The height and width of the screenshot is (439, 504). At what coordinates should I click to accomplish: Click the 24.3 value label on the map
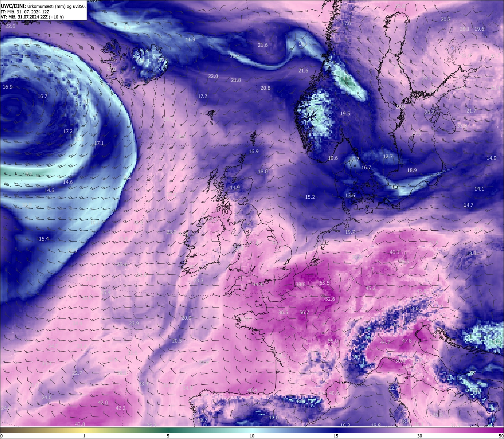point(427,79)
